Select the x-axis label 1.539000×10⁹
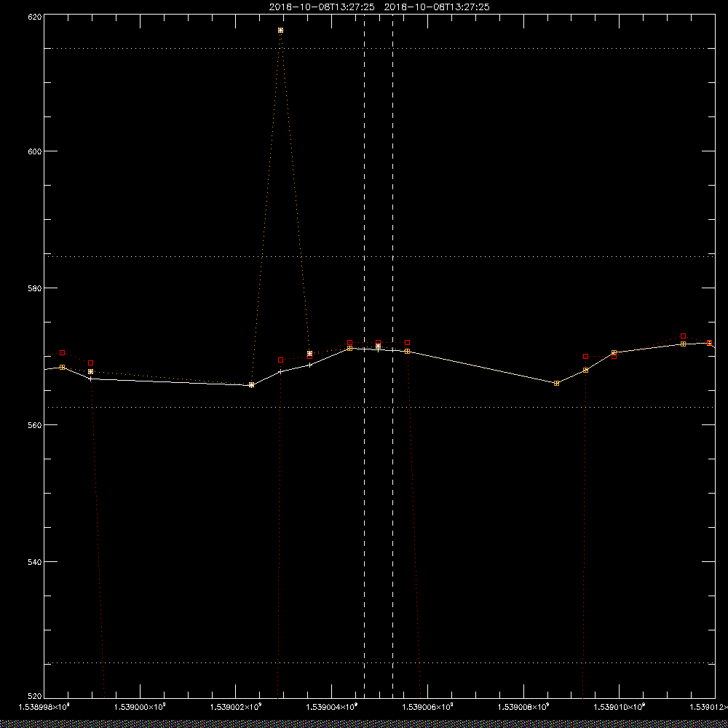The image size is (728, 728). (x=140, y=707)
